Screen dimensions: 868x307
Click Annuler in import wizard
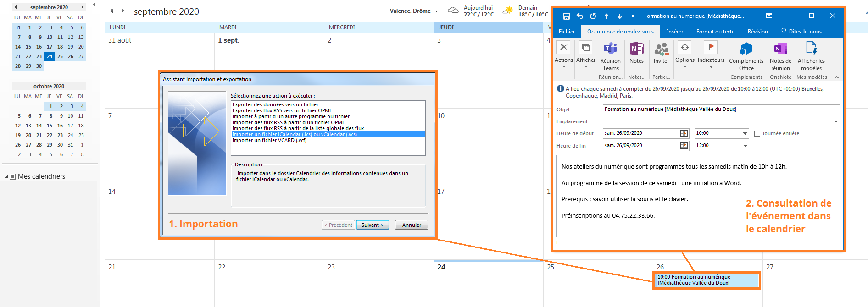[x=412, y=225]
